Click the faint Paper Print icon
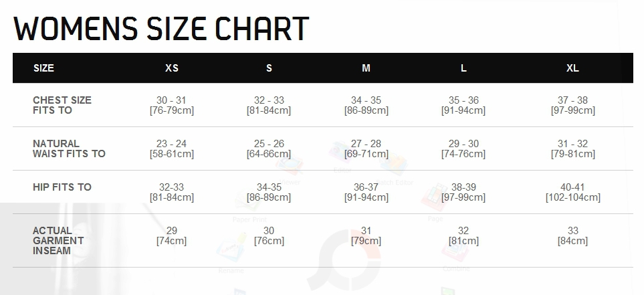This screenshot has width=644, height=295. click(249, 201)
